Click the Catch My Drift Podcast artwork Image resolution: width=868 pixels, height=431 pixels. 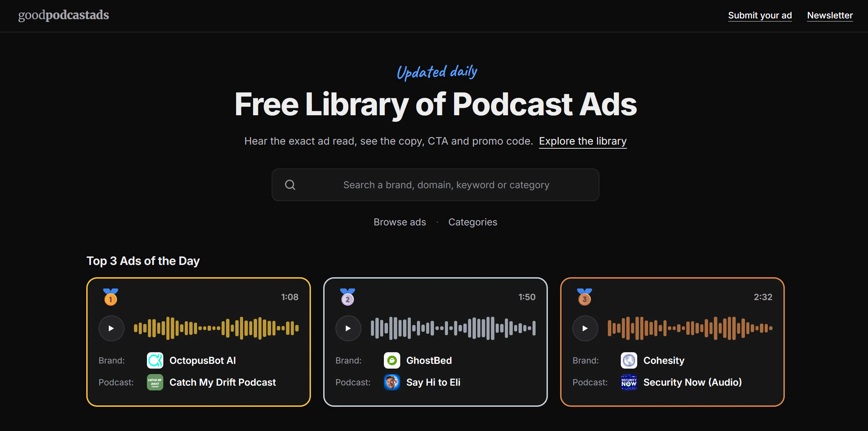[x=155, y=382]
